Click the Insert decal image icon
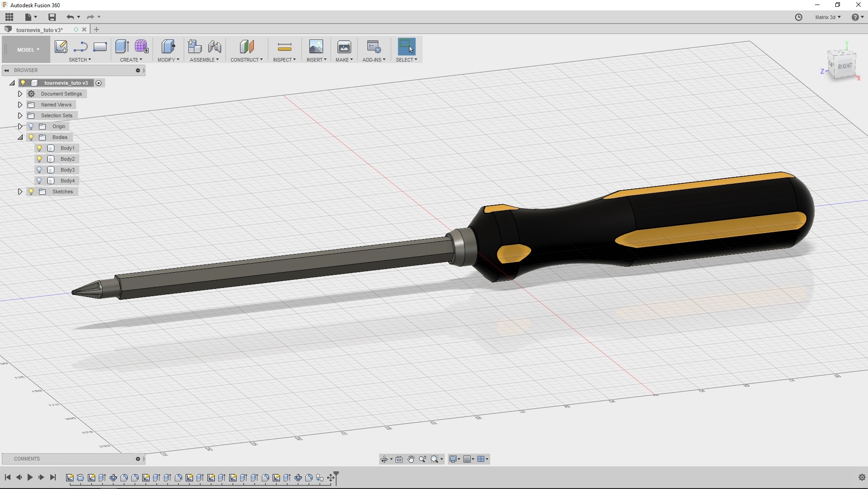868x489 pixels. coord(316,47)
